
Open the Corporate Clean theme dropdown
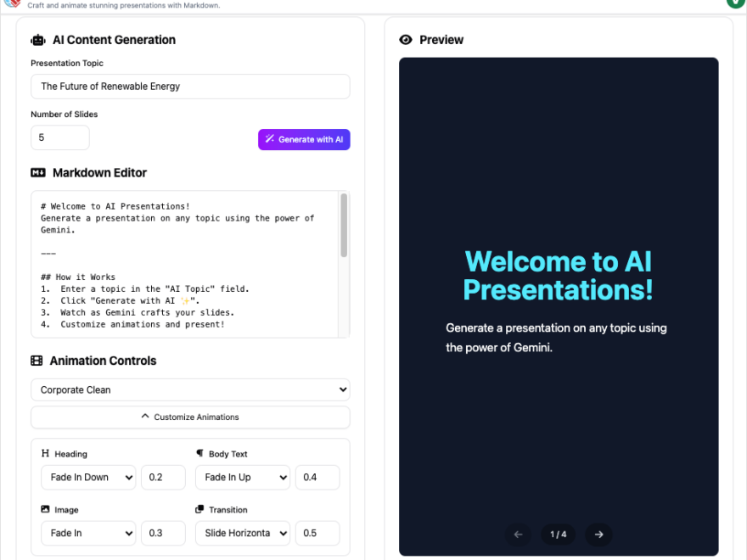pyautogui.click(x=190, y=389)
